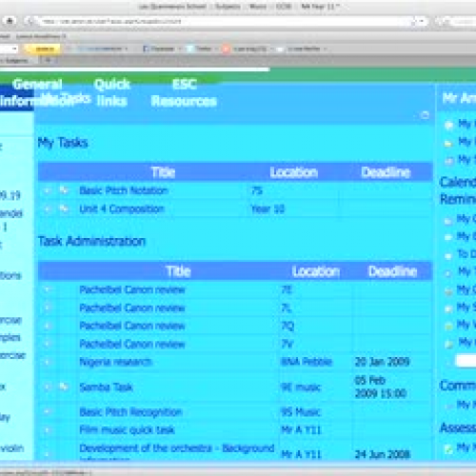This screenshot has width=476, height=476.
Task: Click the 'Year 10' location cell
Action: [x=268, y=209]
